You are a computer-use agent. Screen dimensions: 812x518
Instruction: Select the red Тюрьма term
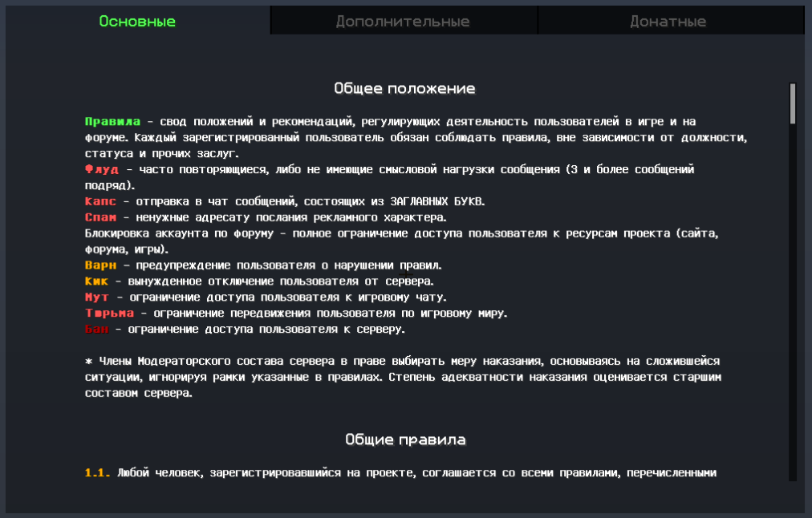point(109,313)
